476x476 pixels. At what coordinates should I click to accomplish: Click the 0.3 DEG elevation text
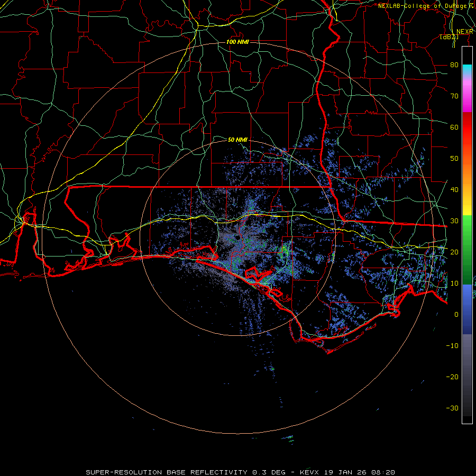[x=269, y=472]
